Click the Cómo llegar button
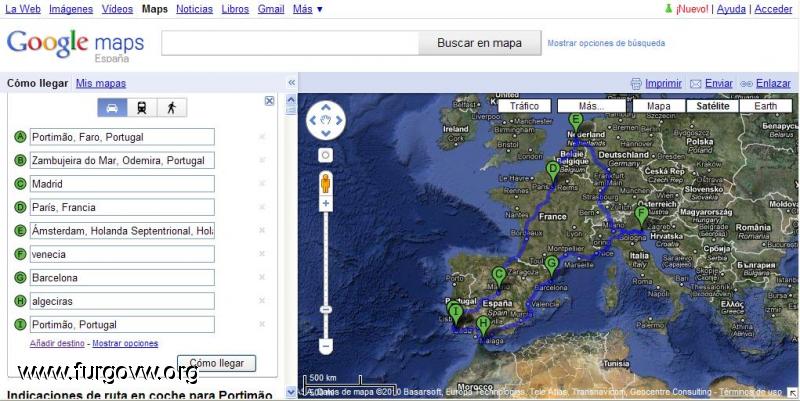The image size is (800, 401). (x=217, y=363)
